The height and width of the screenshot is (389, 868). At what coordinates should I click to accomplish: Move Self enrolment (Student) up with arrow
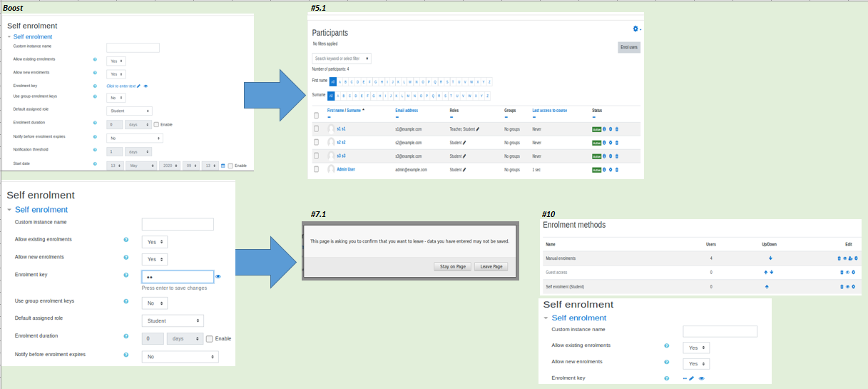767,287
